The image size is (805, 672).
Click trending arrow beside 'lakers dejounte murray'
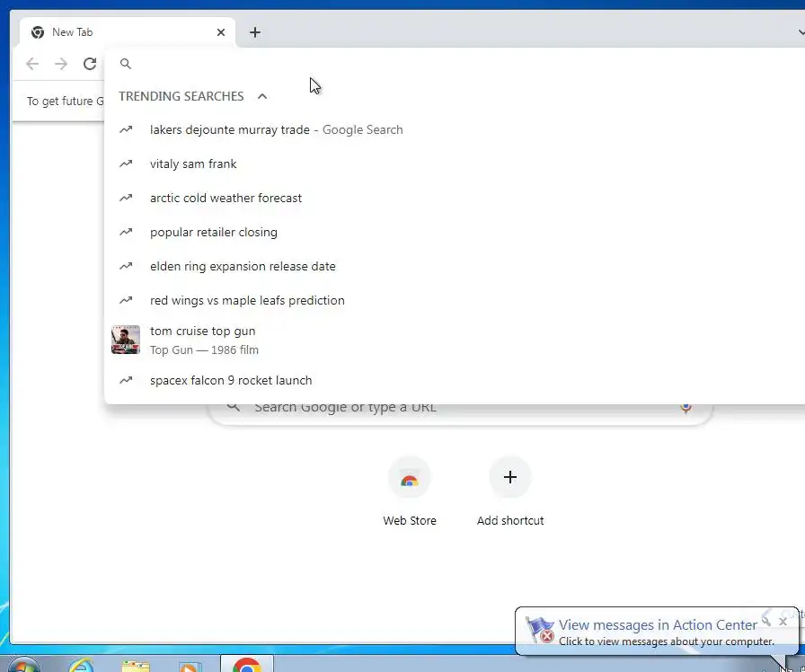[x=126, y=130]
